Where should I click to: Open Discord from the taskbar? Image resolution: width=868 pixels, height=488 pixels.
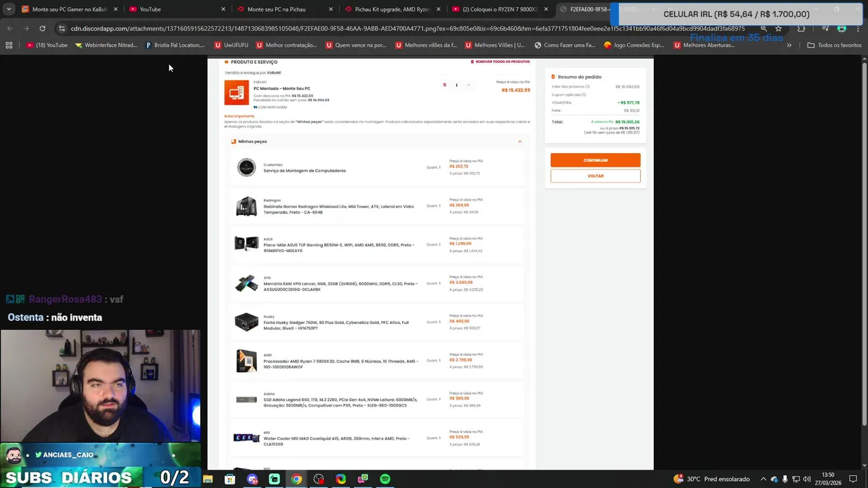(x=252, y=479)
